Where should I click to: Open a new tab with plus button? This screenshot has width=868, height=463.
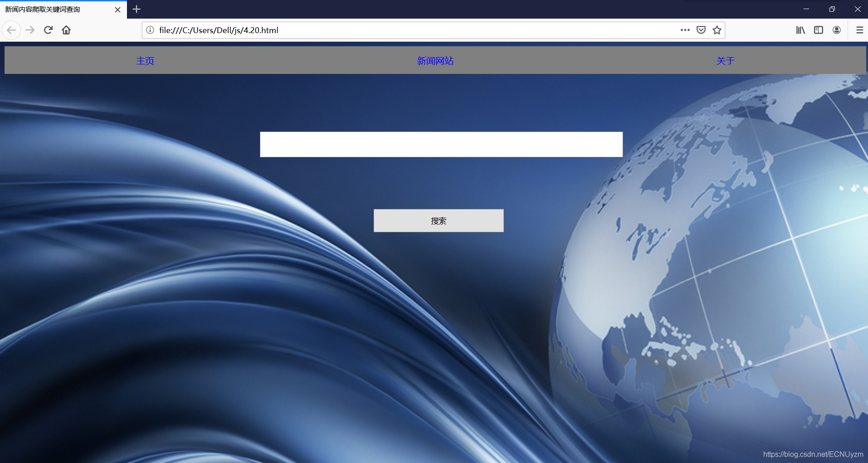click(x=137, y=9)
